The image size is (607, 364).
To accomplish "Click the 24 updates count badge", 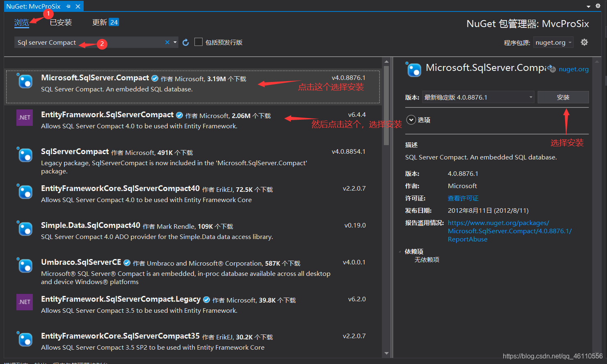I will tap(114, 23).
